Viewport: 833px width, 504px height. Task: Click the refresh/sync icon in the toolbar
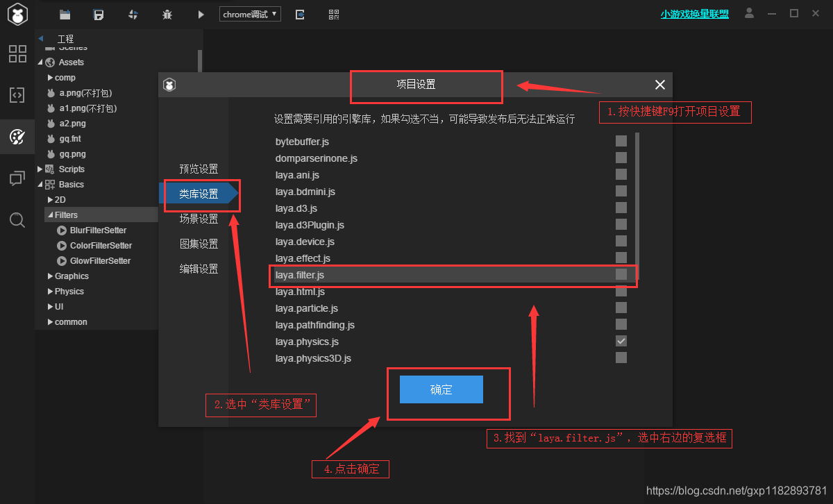133,14
